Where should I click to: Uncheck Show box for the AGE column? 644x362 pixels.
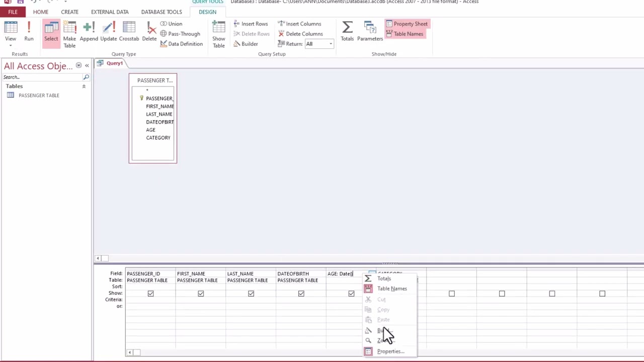351,294
